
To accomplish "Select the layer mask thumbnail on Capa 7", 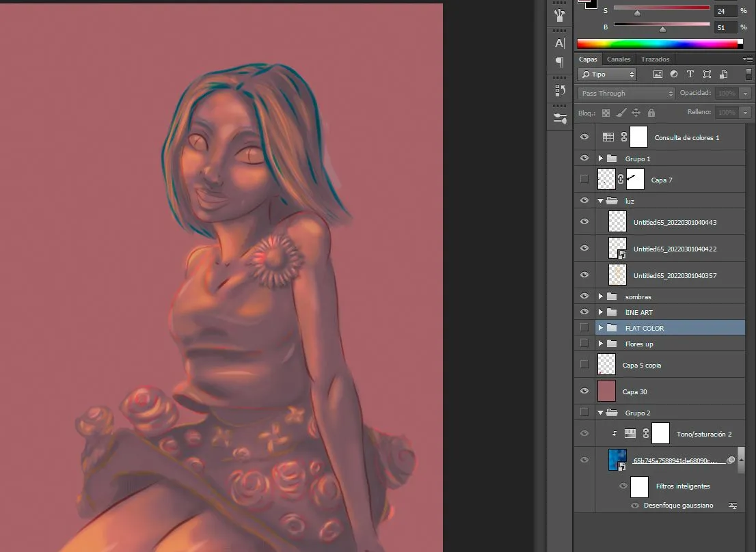I will tap(635, 179).
